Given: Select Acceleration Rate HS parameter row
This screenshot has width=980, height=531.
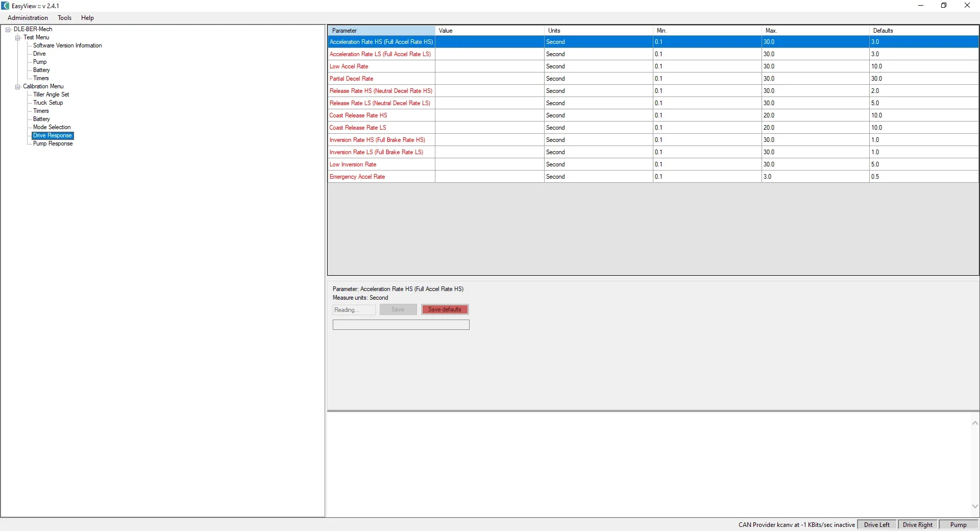Looking at the screenshot, I should (653, 42).
